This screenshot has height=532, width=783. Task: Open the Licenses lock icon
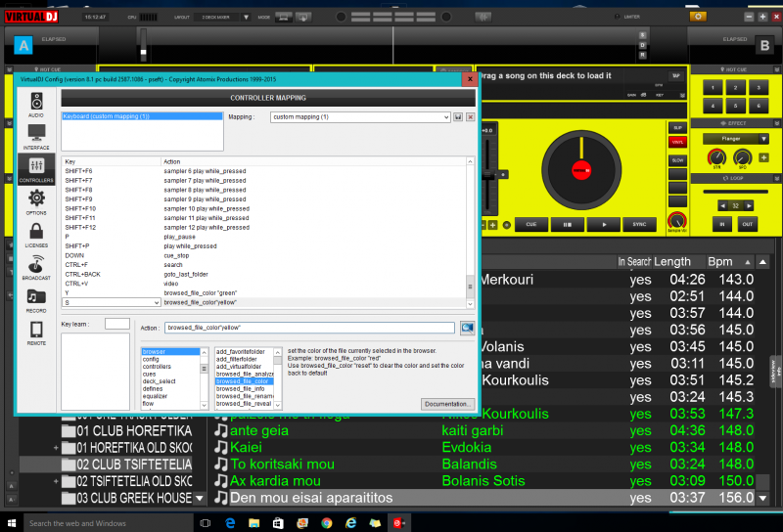[36, 236]
